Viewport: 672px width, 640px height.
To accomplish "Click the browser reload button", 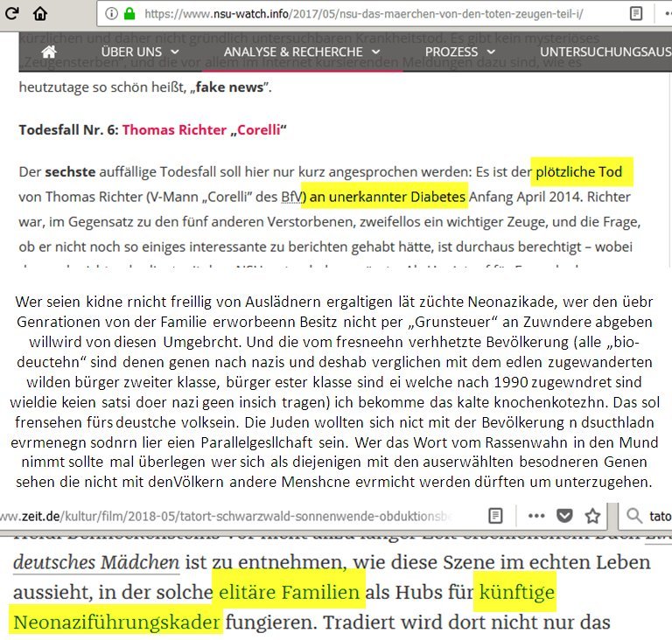I will [x=11, y=13].
